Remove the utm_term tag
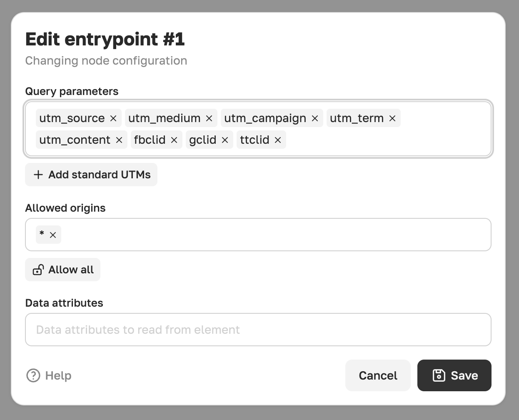This screenshot has width=519, height=420. pyautogui.click(x=392, y=118)
